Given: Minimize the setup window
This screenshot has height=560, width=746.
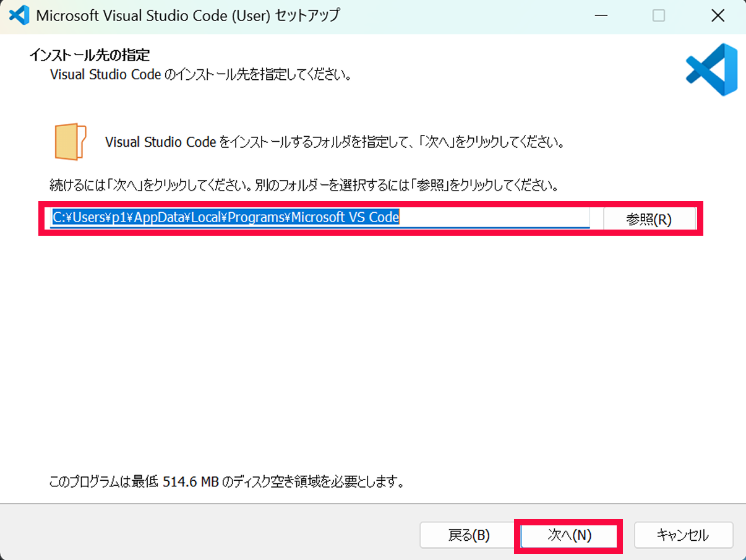Looking at the screenshot, I should pyautogui.click(x=601, y=15).
